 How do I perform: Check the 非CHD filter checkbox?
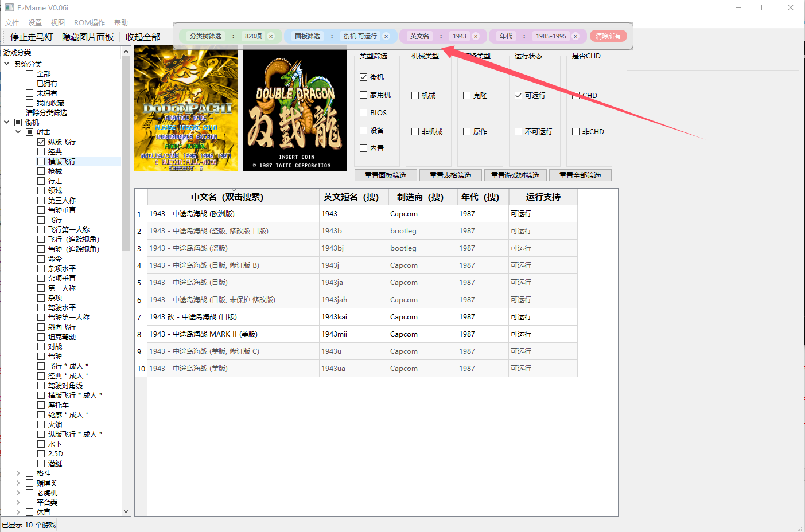pos(575,131)
